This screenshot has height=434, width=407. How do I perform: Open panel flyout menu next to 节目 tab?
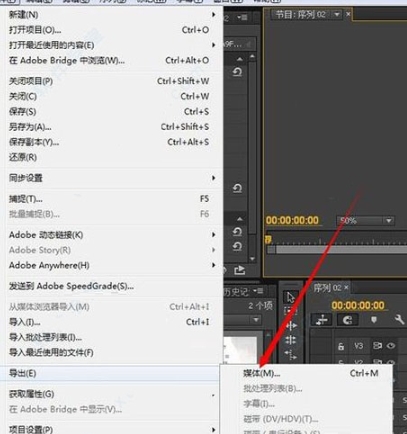pyautogui.click(x=242, y=17)
